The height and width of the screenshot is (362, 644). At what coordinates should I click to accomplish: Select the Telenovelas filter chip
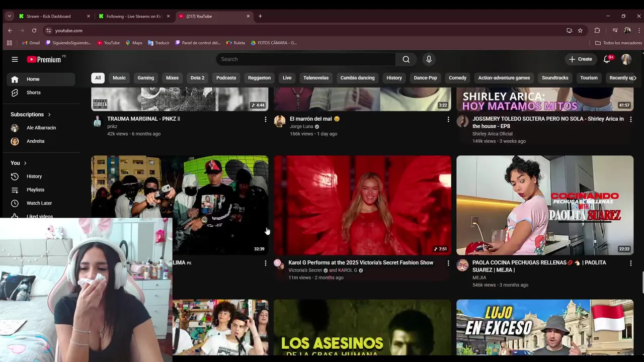coord(316,78)
